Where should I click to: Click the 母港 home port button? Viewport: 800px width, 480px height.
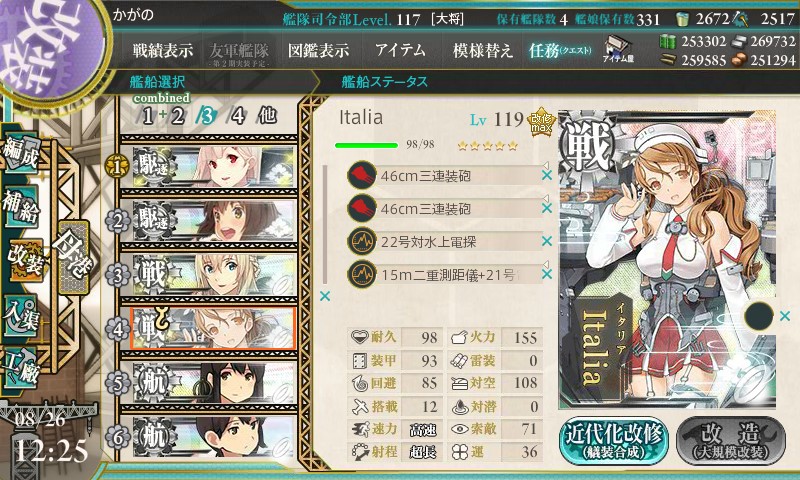tap(74, 257)
